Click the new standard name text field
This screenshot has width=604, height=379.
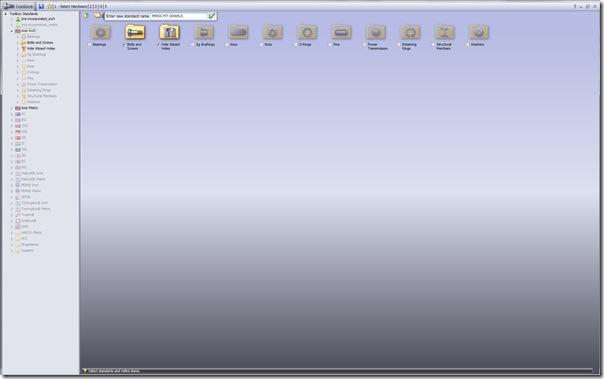[179, 16]
